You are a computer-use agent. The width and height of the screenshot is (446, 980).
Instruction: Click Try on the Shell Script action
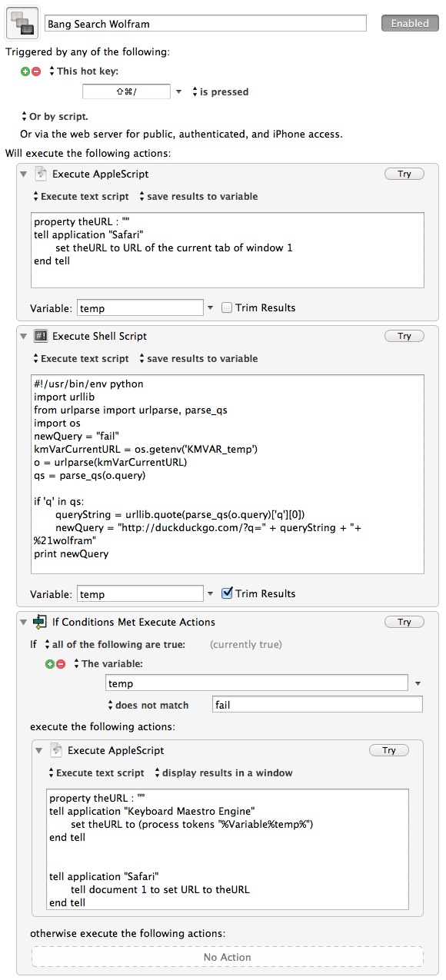point(404,336)
